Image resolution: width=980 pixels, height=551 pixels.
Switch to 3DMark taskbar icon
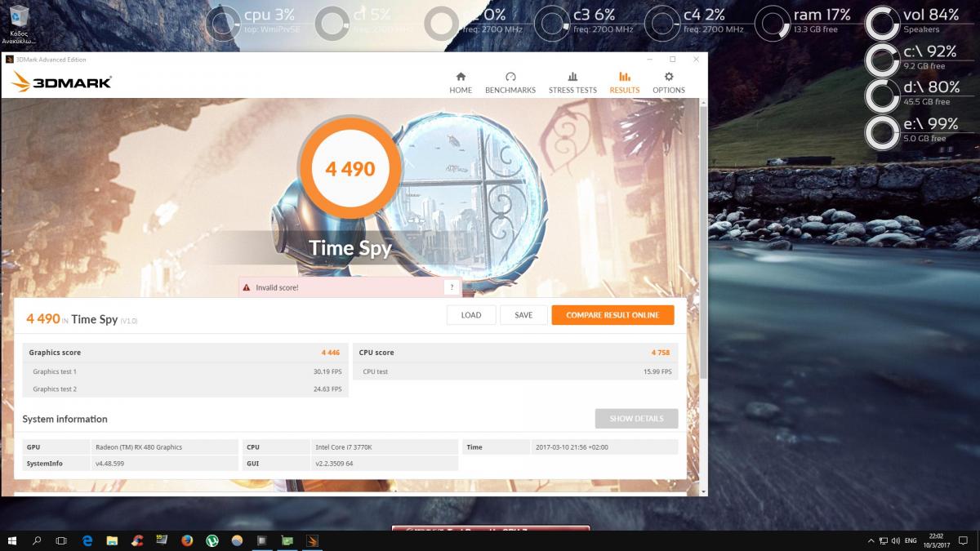click(312, 540)
